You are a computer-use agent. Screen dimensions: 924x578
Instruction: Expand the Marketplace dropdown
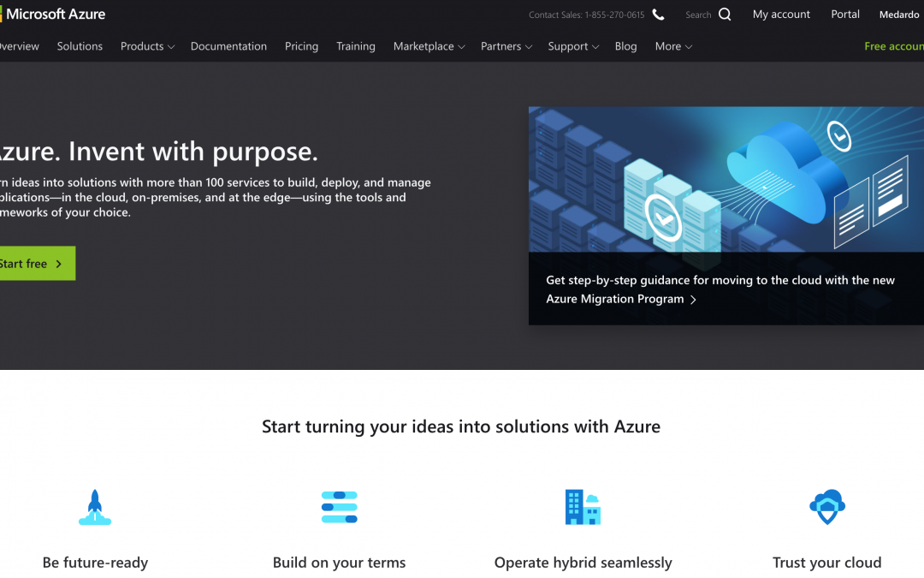(429, 46)
